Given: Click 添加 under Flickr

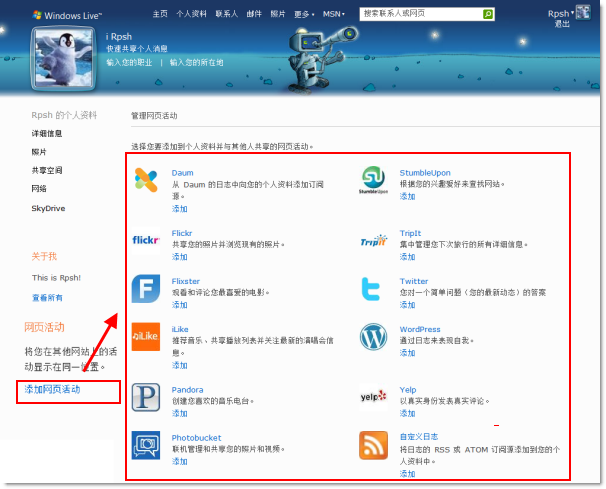Looking at the screenshot, I should (179, 257).
